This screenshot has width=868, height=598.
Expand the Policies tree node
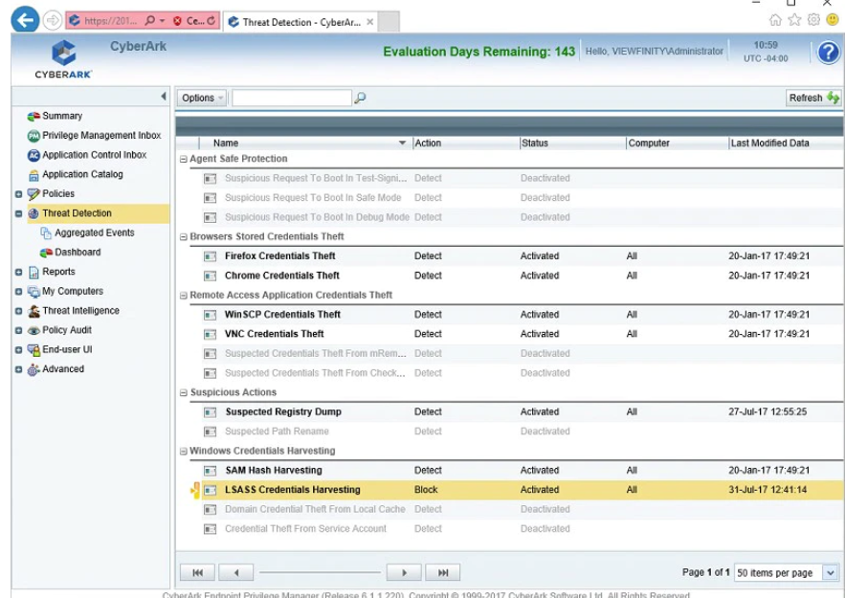[17, 193]
